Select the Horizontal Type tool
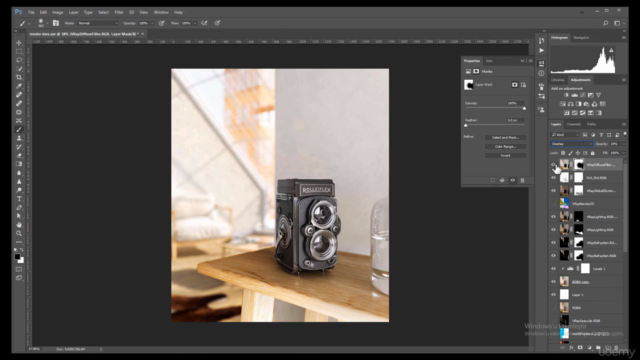Image resolution: width=640 pixels, height=360 pixels. (19, 199)
